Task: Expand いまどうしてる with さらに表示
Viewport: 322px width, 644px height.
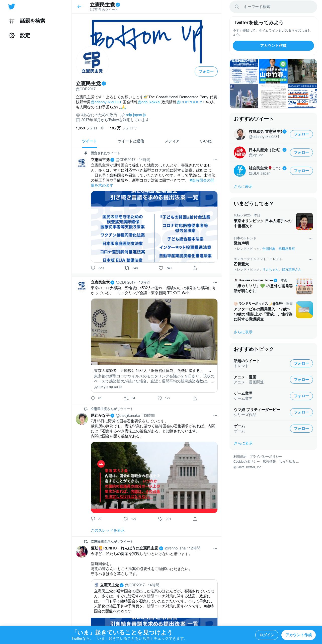Action: point(243,332)
